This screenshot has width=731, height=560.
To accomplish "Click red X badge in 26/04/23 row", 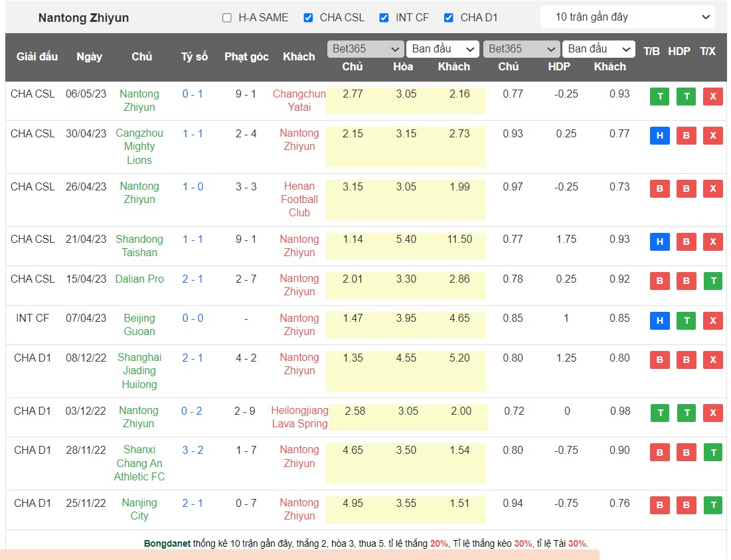I will tap(713, 189).
